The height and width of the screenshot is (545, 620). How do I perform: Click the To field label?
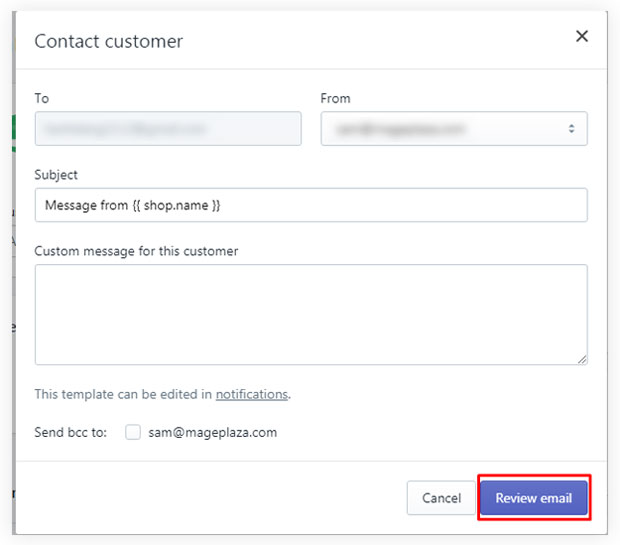tap(42, 98)
